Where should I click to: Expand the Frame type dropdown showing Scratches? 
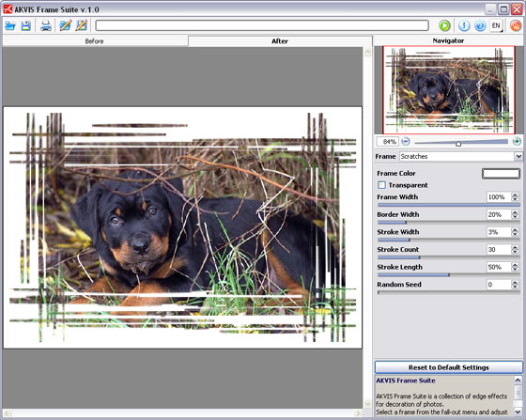518,156
